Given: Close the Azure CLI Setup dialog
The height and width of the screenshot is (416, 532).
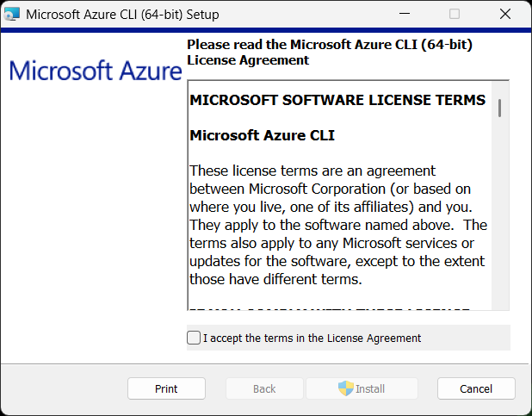Looking at the screenshot, I should [504, 15].
